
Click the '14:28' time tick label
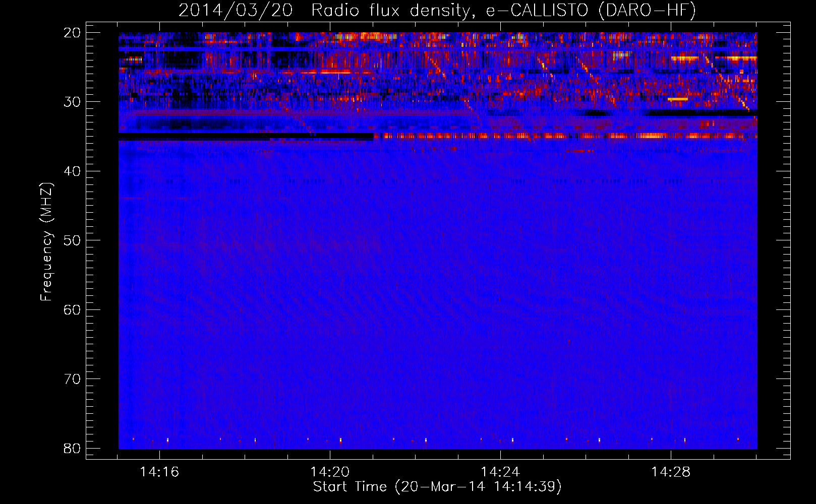coord(671,472)
